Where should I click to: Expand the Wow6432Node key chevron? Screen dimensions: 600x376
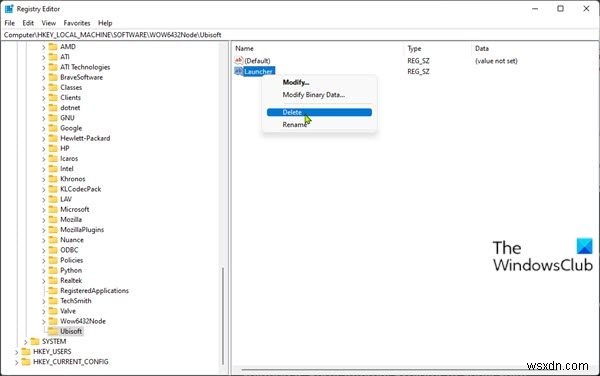click(43, 321)
